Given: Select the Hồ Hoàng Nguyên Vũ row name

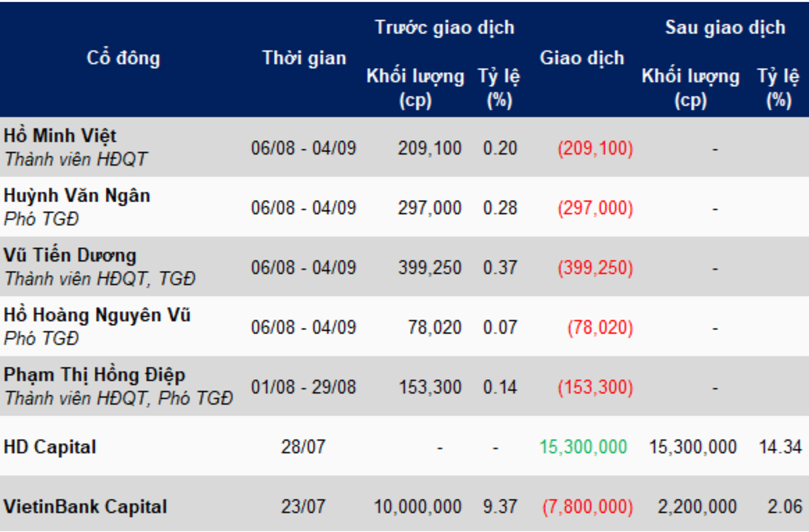Looking at the screenshot, I should 97,315.
